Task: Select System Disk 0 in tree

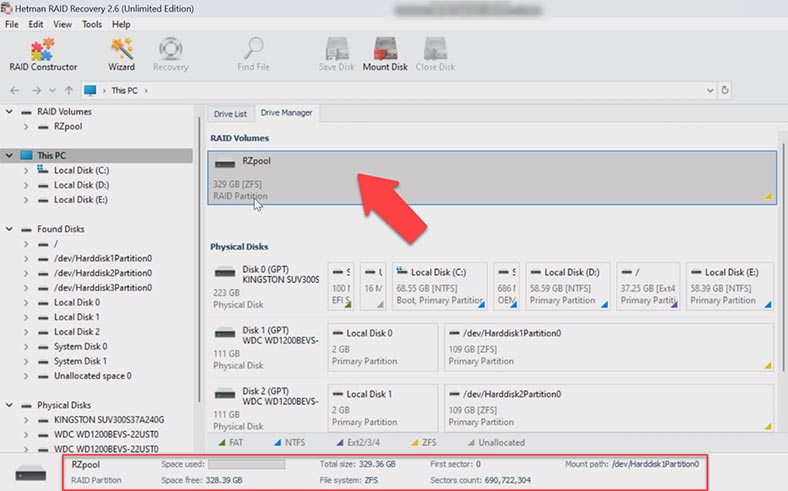Action: (80, 346)
